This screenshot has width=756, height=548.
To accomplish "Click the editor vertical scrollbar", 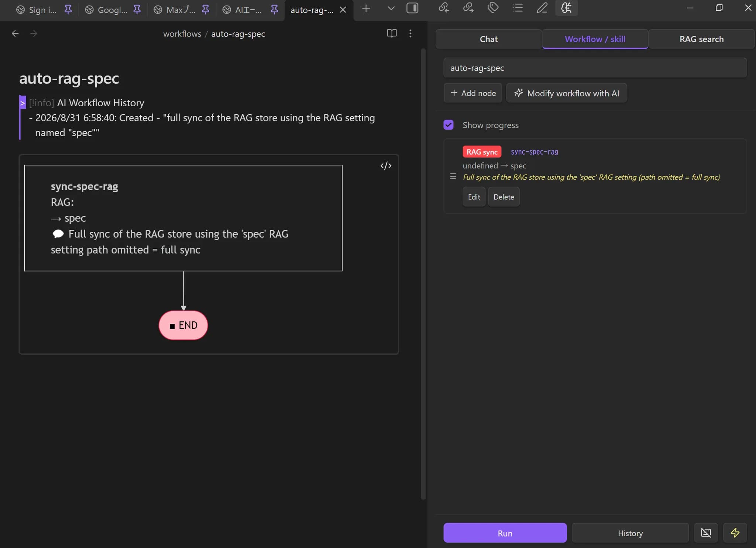I will coord(423,274).
